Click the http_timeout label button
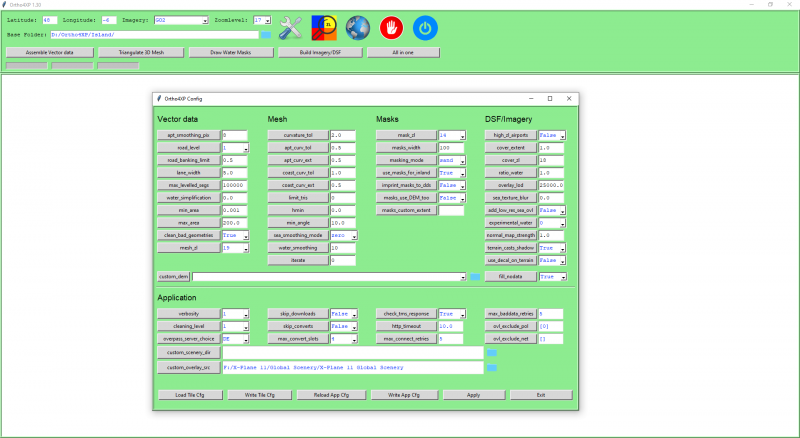800x438 pixels. click(x=406, y=326)
